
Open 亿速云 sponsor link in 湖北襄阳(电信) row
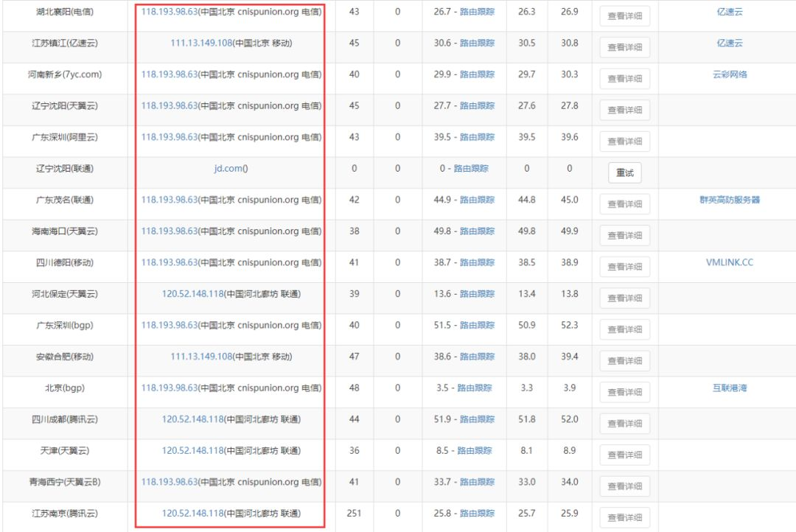tap(730, 12)
